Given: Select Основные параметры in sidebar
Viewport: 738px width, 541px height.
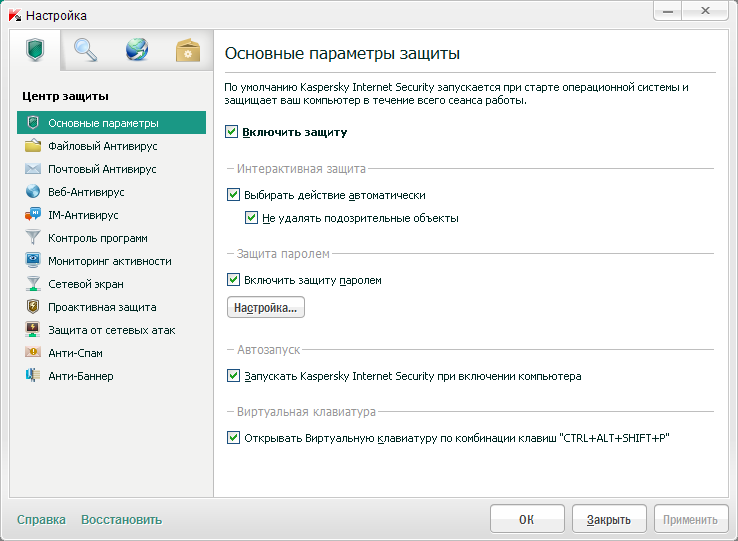Looking at the screenshot, I should pos(111,122).
